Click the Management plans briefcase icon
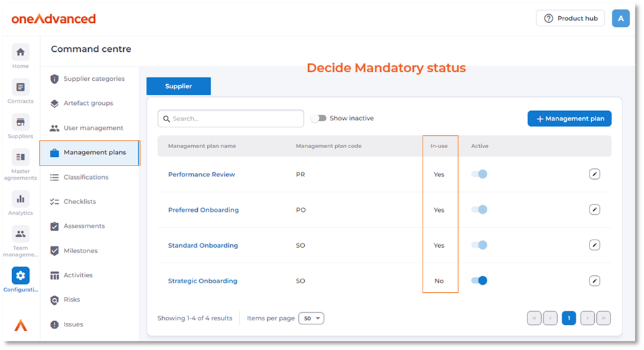 point(55,153)
